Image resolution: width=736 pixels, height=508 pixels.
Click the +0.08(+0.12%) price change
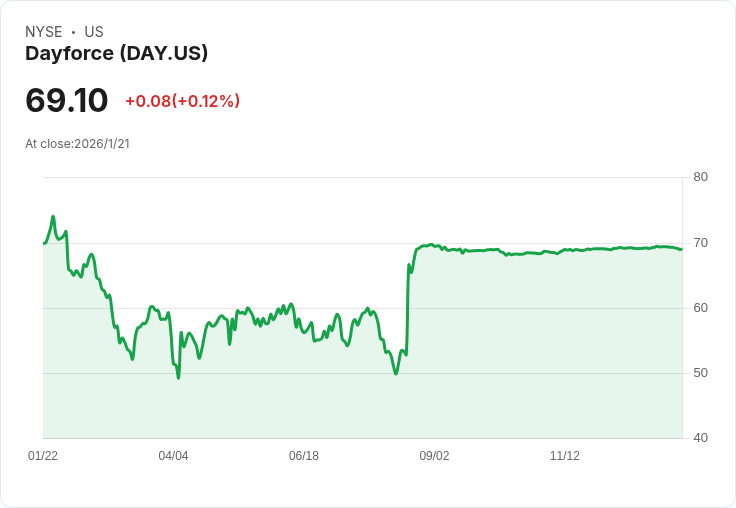(182, 101)
